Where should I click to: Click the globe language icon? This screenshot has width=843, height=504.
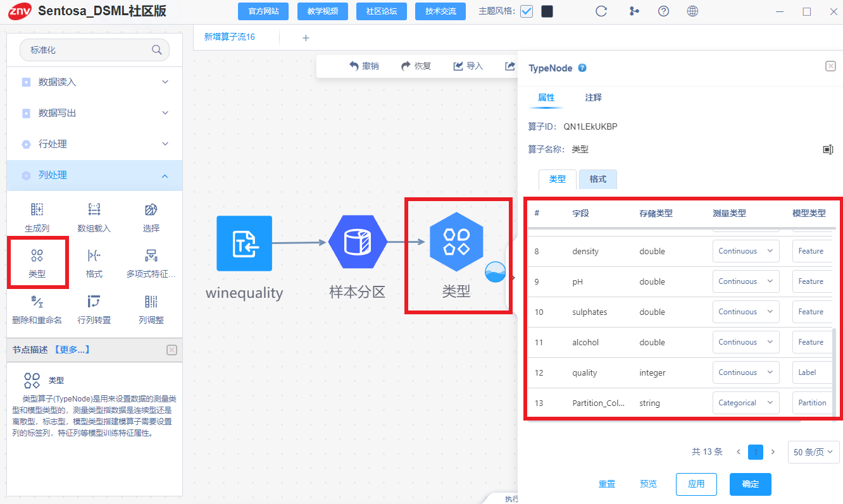[x=693, y=11]
